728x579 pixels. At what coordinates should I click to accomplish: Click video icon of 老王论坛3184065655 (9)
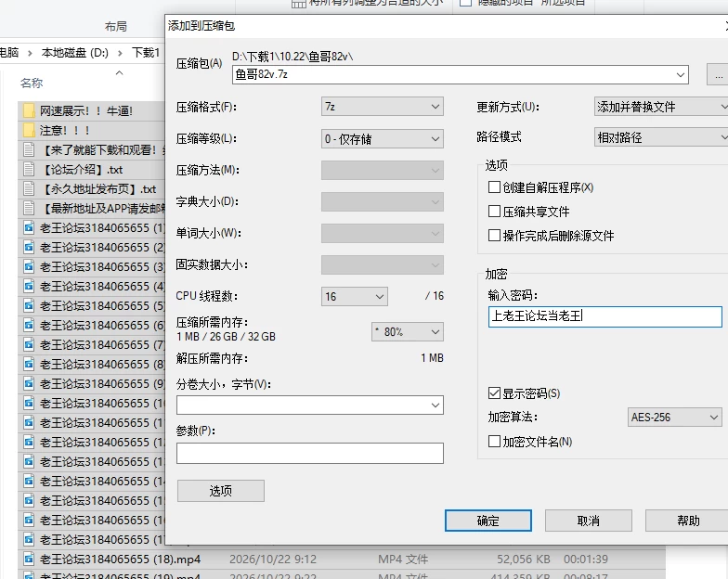coord(29,384)
